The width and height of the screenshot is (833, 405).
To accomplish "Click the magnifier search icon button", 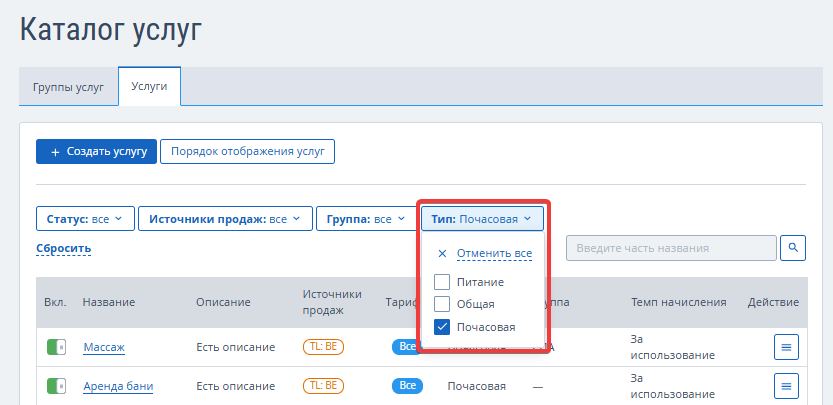I will coord(793,248).
